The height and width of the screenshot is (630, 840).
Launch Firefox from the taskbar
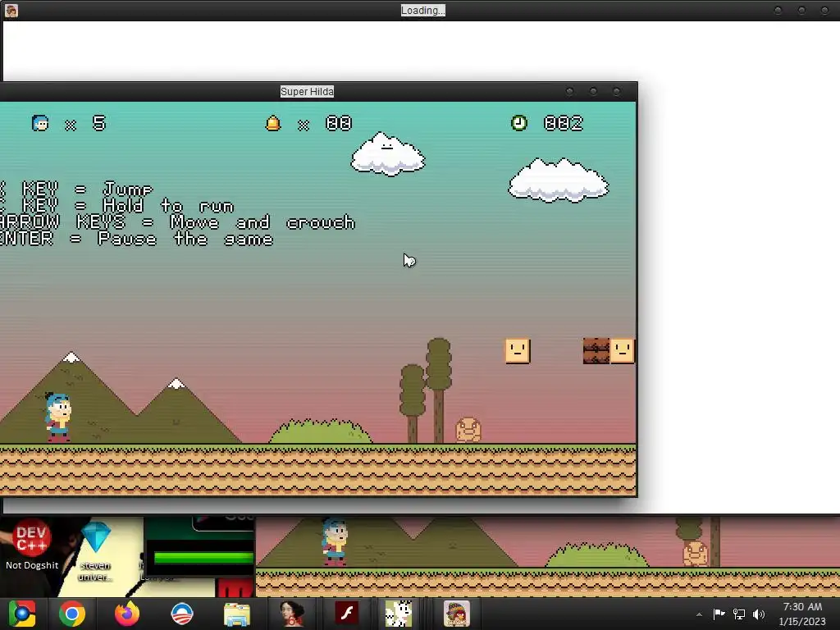tap(127, 614)
